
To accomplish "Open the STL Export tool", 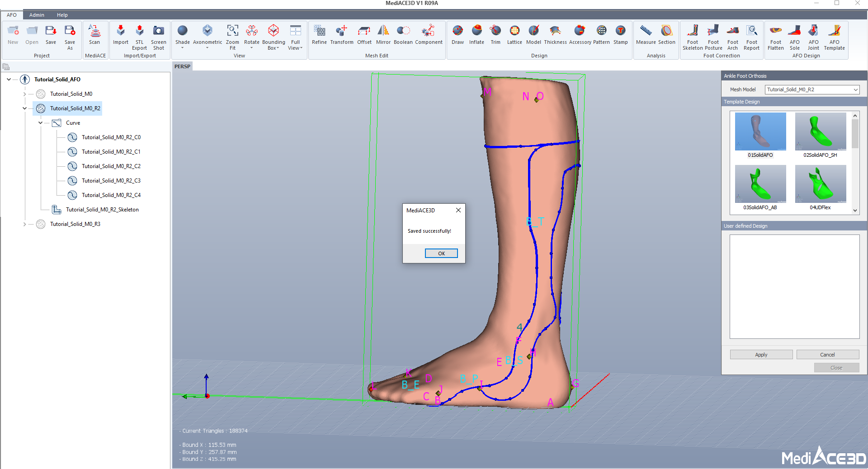I will [x=140, y=37].
